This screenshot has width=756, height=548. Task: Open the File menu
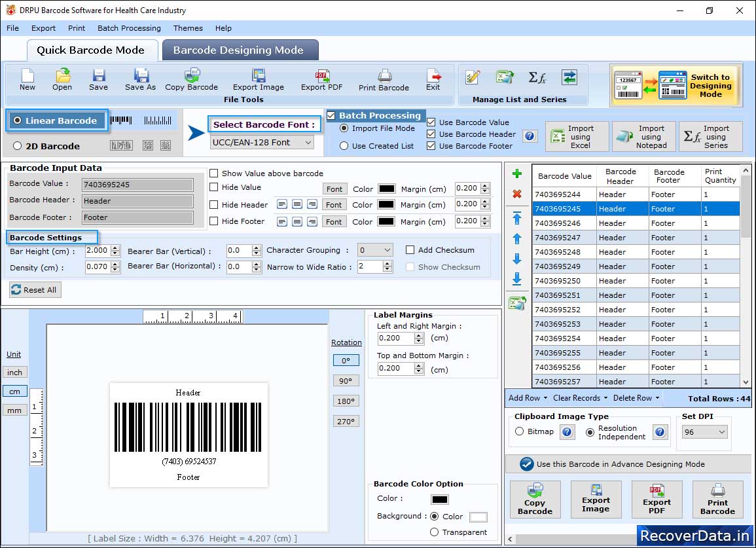click(x=13, y=28)
